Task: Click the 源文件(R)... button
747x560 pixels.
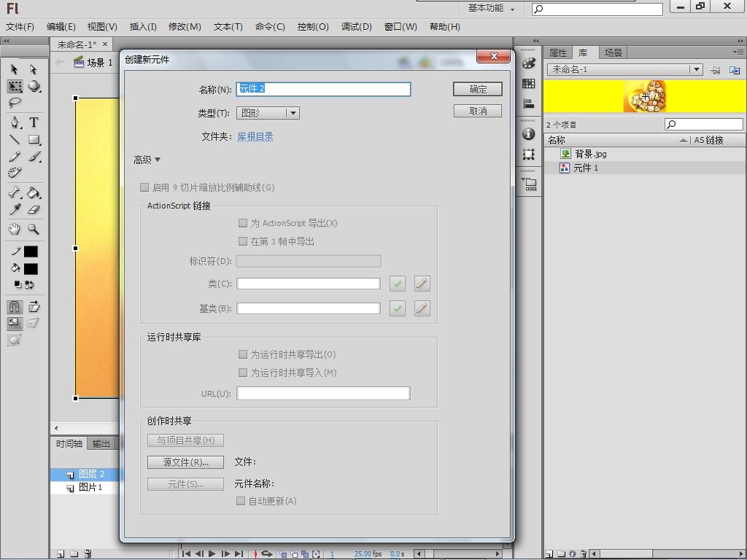Action: pos(186,462)
